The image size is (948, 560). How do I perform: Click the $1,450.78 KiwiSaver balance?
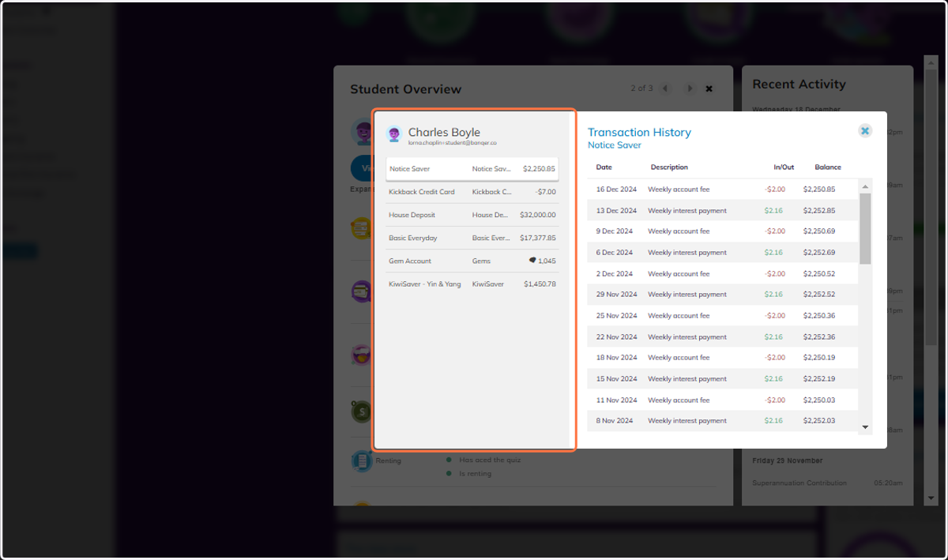(540, 284)
